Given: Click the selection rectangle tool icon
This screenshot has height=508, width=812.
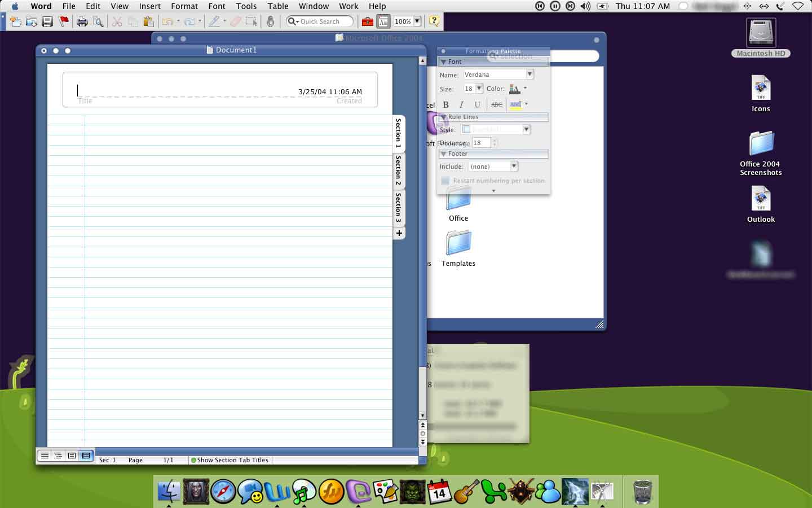Looking at the screenshot, I should pos(251,21).
